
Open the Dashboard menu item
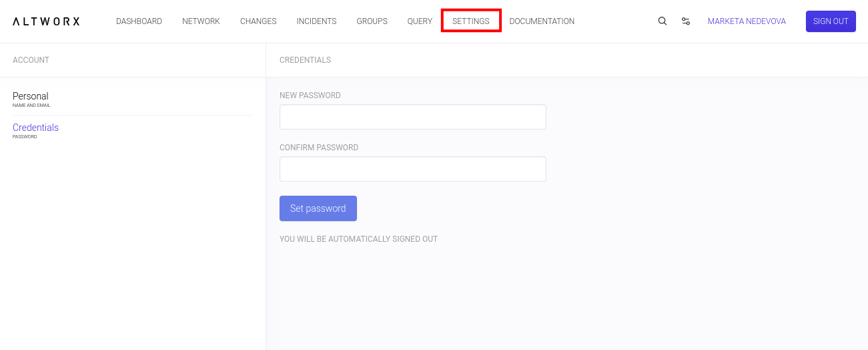coord(139,21)
